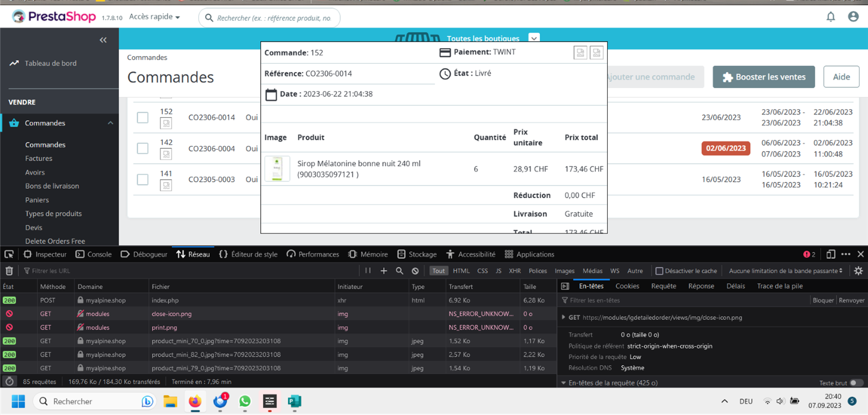Open the devtools element picker icon
Screen dimensions: 868x415
point(9,254)
